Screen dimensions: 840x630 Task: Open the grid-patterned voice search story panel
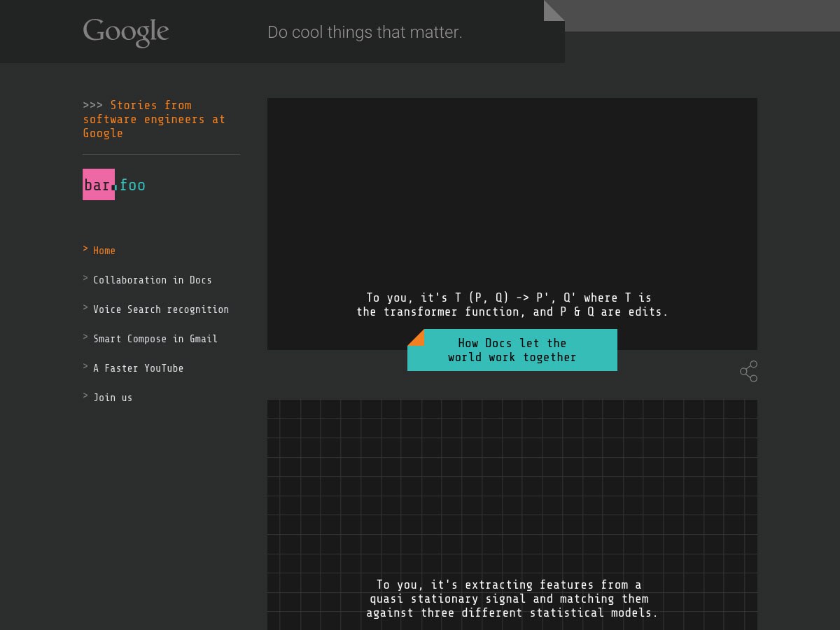coord(512,514)
